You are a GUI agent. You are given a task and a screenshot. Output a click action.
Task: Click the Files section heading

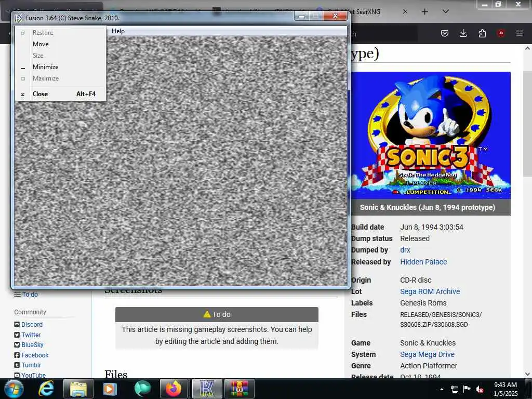coord(116,375)
